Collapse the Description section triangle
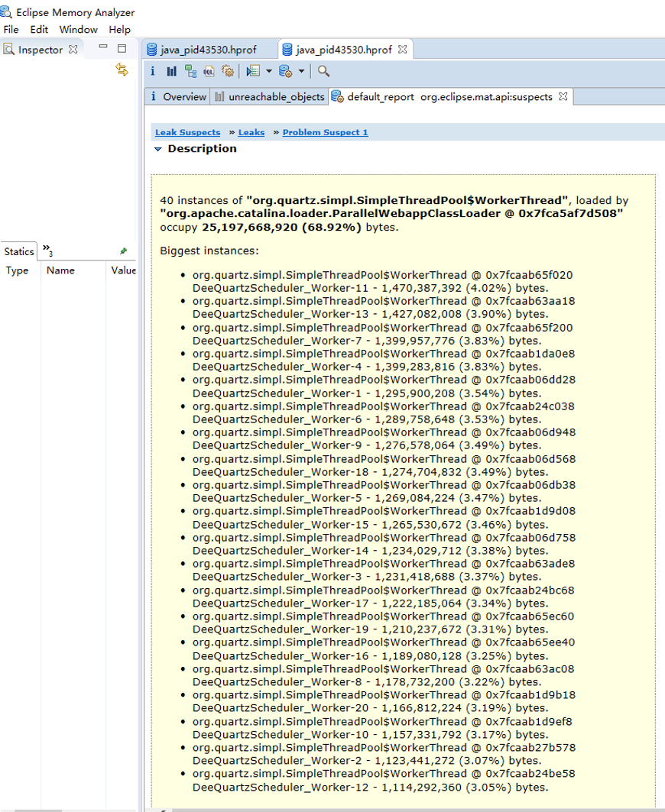Viewport: 665px width, 812px height. pos(158,149)
